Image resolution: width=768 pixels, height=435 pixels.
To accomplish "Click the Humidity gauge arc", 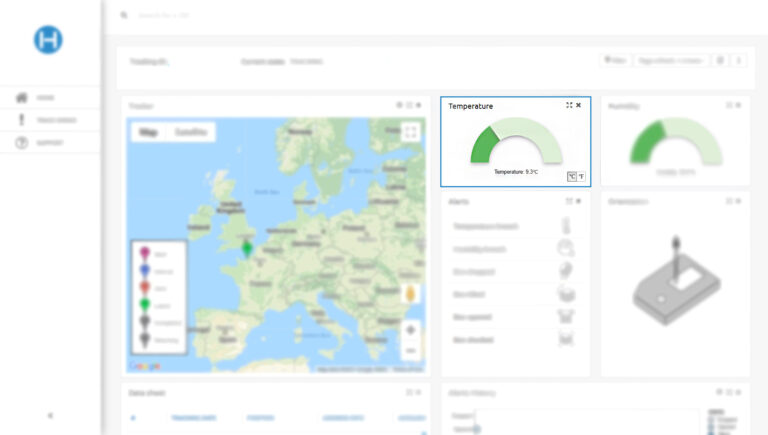I will point(676,141).
